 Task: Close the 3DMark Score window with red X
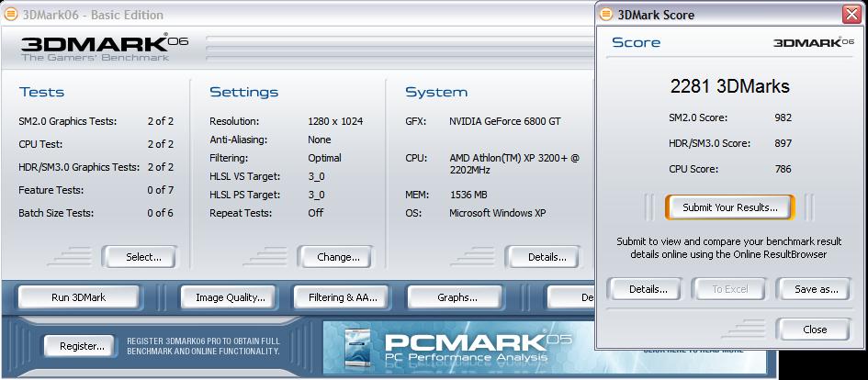pyautogui.click(x=852, y=15)
